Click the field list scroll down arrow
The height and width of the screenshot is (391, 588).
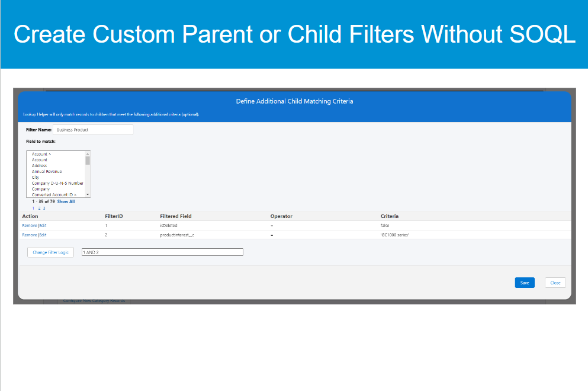click(88, 195)
